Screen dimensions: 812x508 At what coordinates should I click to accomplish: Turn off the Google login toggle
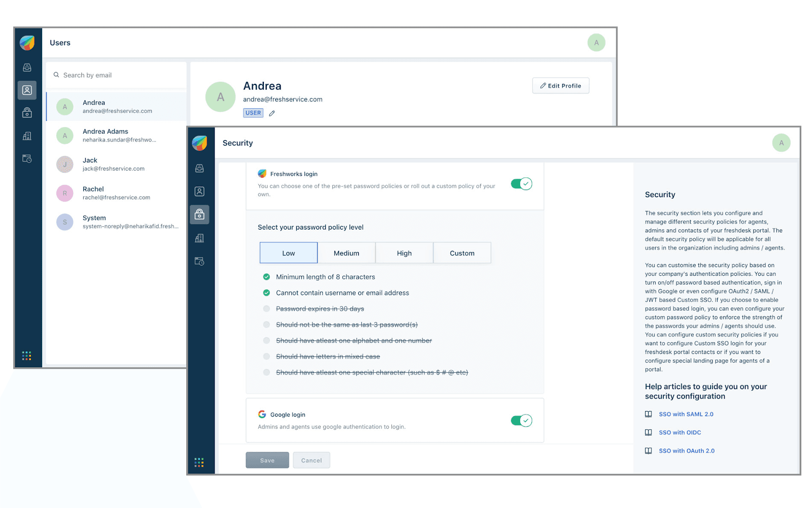click(x=521, y=421)
